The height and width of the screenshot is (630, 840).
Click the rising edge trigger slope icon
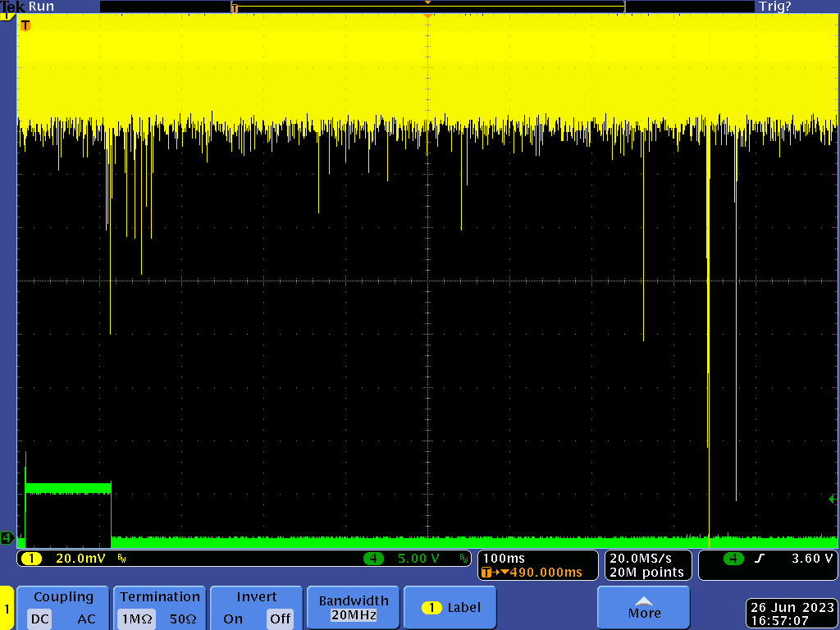758,559
